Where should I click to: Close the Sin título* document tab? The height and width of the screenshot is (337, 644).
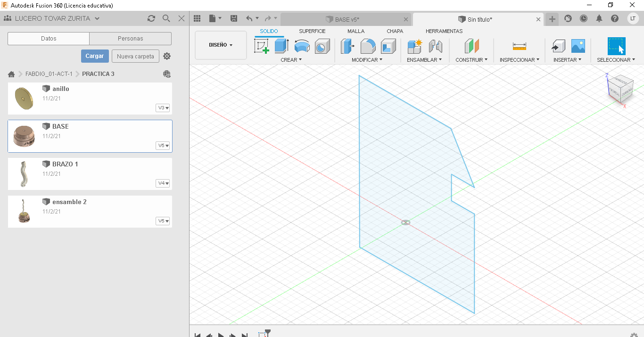click(539, 19)
